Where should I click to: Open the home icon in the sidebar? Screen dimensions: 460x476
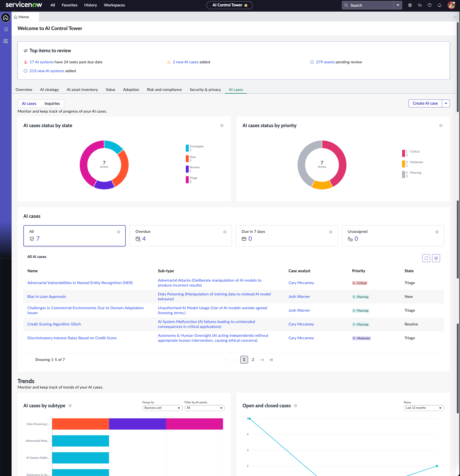click(x=6, y=17)
